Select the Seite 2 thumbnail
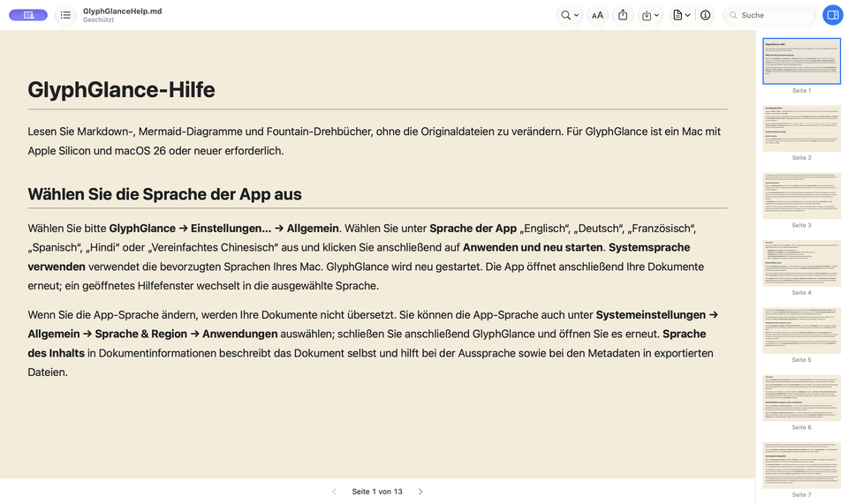Screen dimensions: 848x504 click(x=801, y=129)
